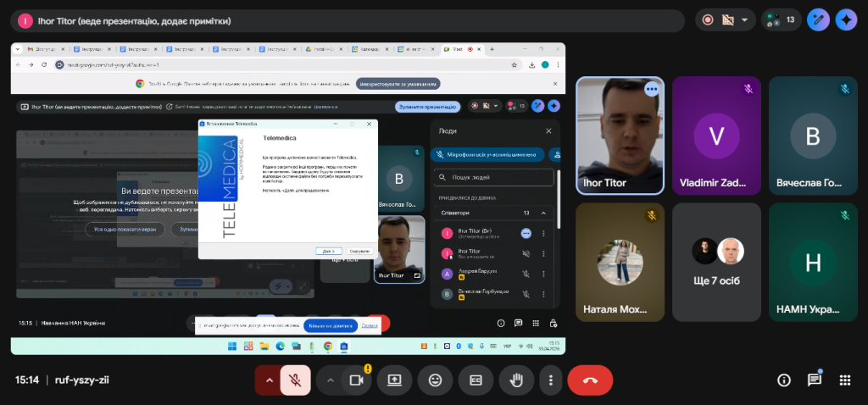Select Наталя Мох... participant video tile
The width and height of the screenshot is (868, 405).
tap(620, 263)
